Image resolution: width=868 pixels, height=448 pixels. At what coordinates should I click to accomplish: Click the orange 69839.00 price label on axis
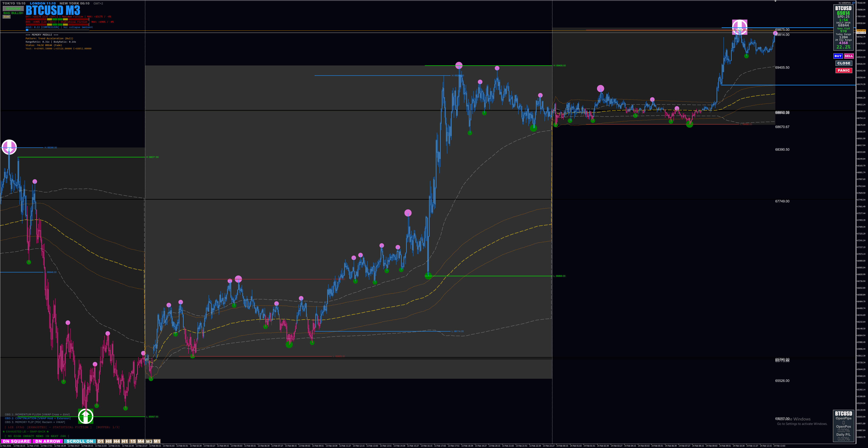(x=861, y=30)
